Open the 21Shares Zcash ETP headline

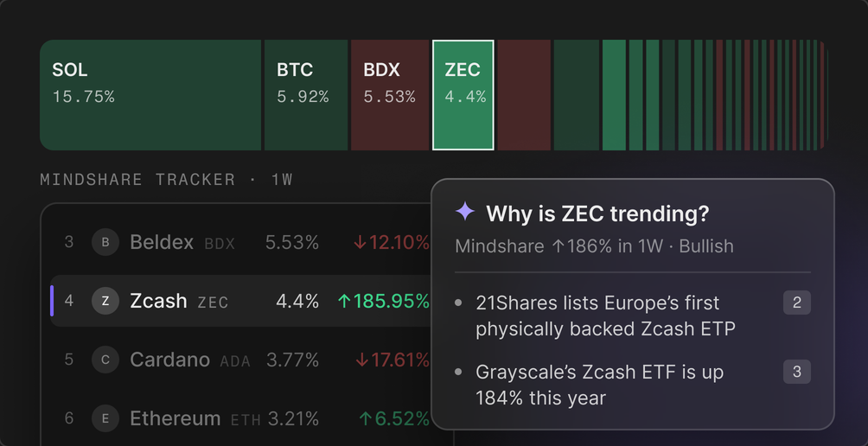point(605,316)
